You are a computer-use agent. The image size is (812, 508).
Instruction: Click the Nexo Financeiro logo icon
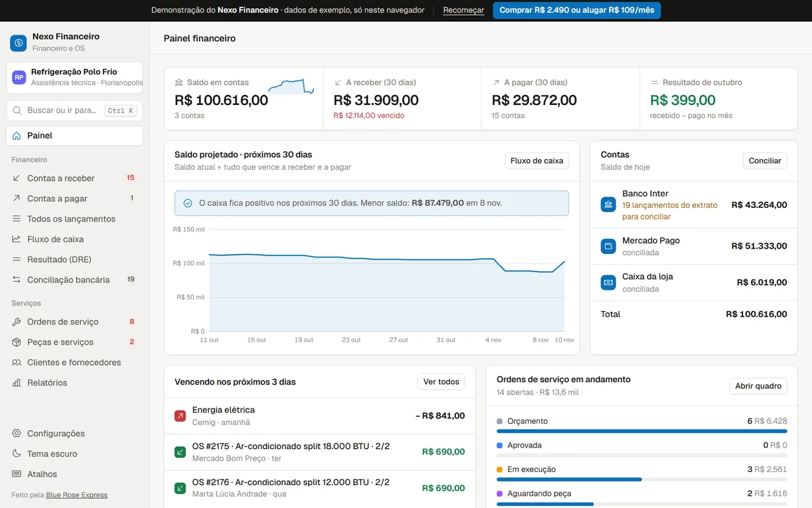point(18,43)
